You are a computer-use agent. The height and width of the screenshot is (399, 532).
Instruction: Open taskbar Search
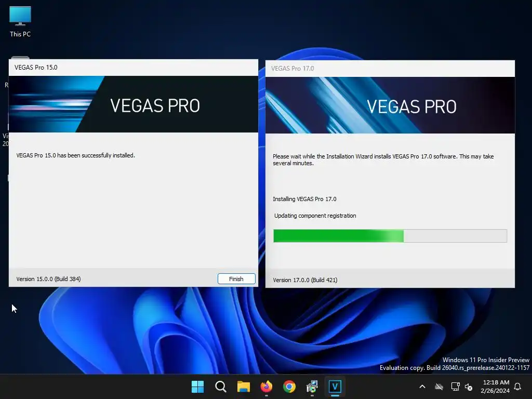click(x=220, y=387)
